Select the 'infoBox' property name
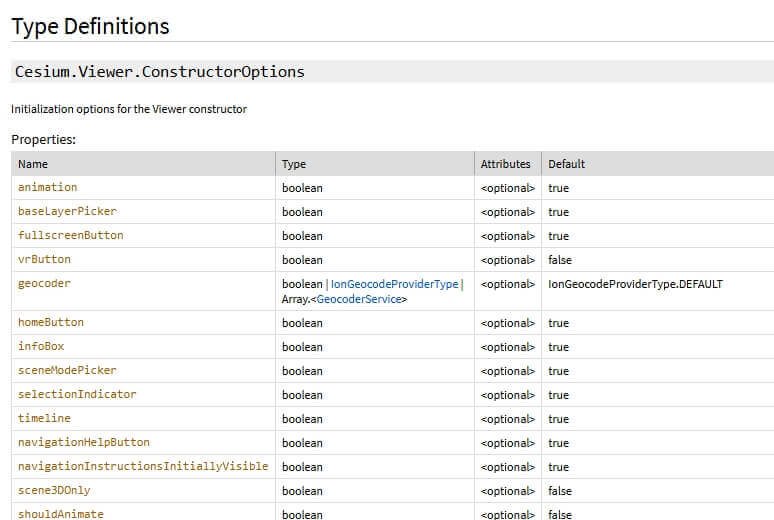The image size is (774, 520). [x=41, y=346]
